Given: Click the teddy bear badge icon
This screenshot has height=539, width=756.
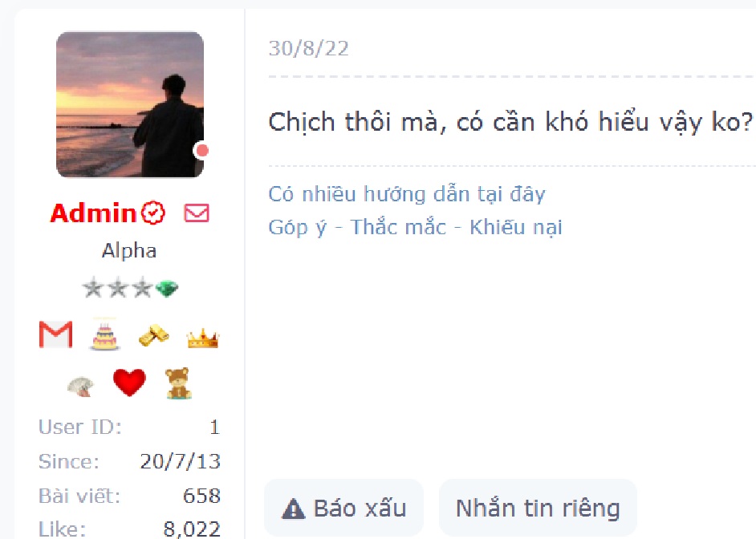Looking at the screenshot, I should point(178,383).
